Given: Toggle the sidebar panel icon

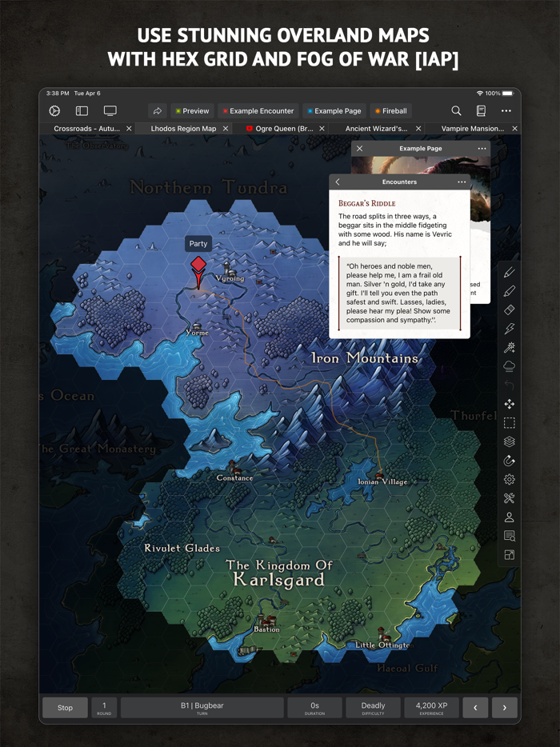Looking at the screenshot, I should 82,111.
